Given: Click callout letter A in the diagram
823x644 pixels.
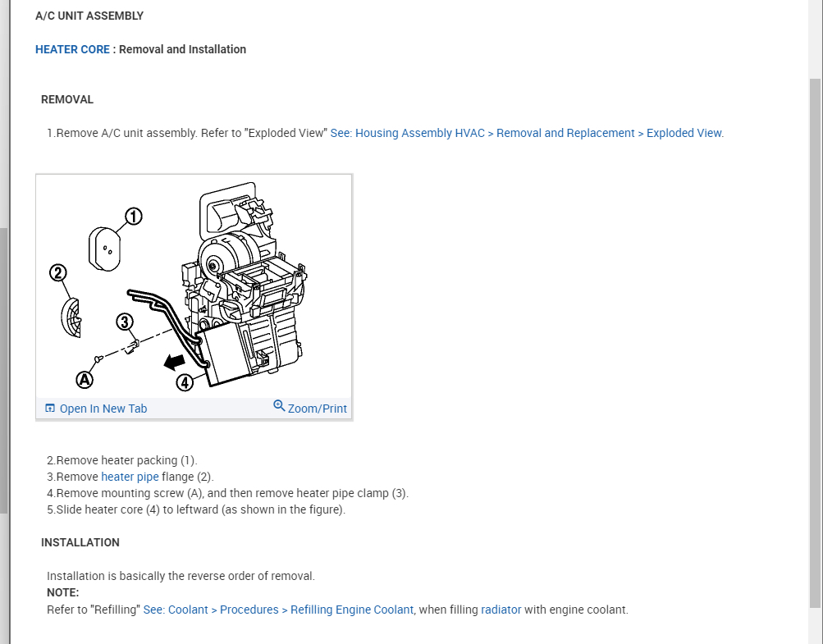Looking at the screenshot, I should point(84,379).
